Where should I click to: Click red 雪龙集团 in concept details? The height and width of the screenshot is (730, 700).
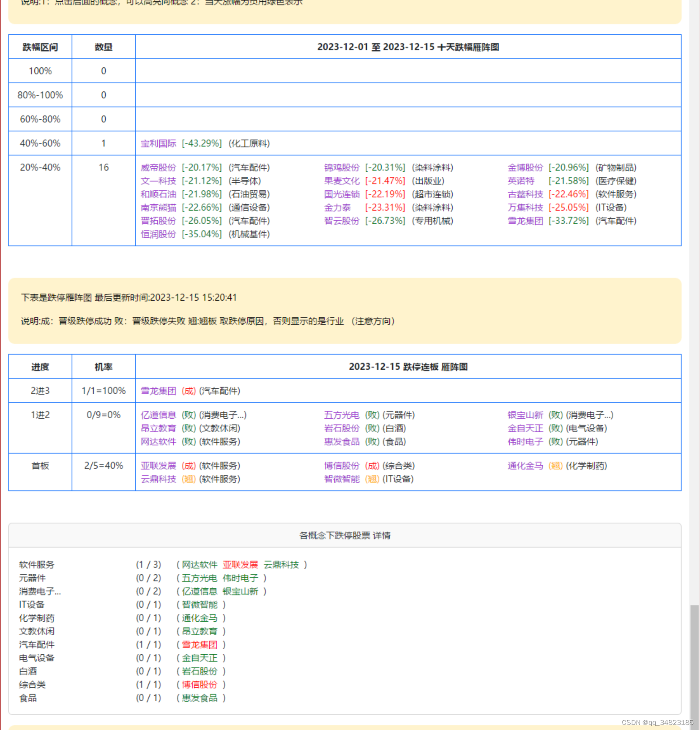pyautogui.click(x=200, y=645)
